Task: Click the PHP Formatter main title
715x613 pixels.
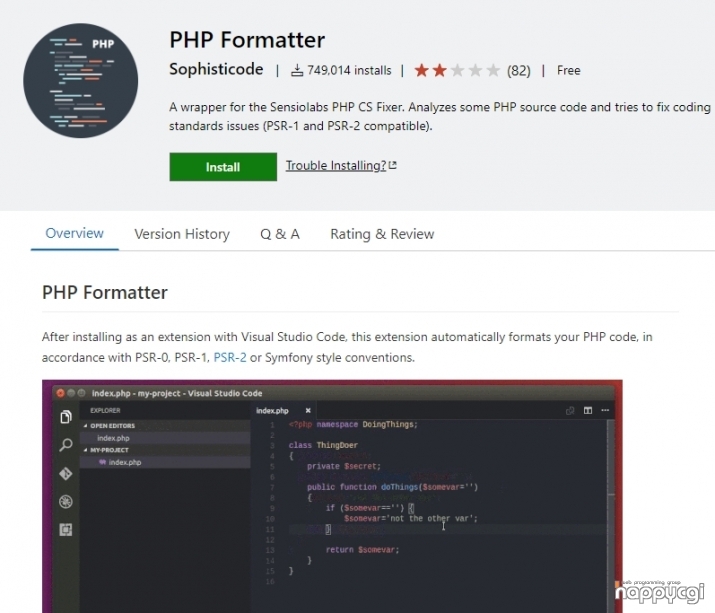Action: click(247, 40)
